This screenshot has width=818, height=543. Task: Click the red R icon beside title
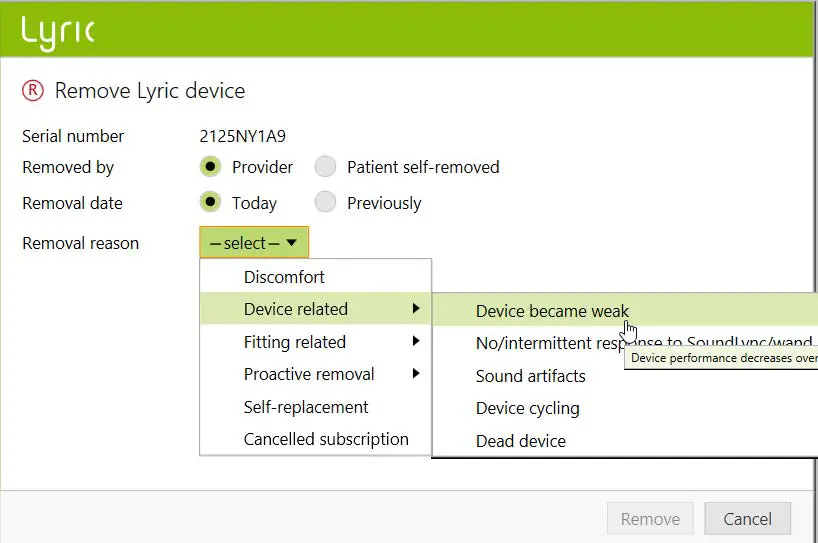pos(33,90)
